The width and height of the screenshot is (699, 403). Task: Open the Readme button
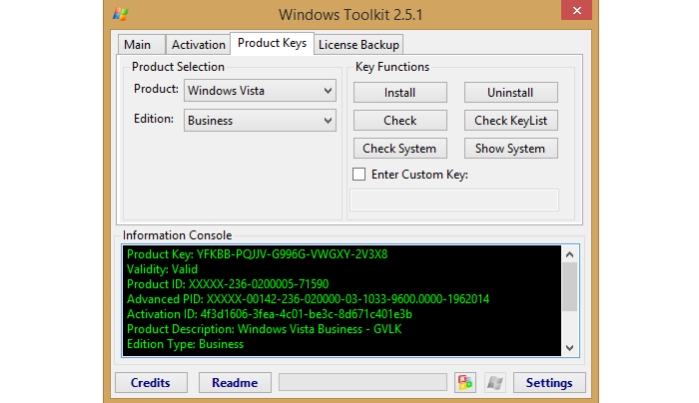[x=235, y=382]
